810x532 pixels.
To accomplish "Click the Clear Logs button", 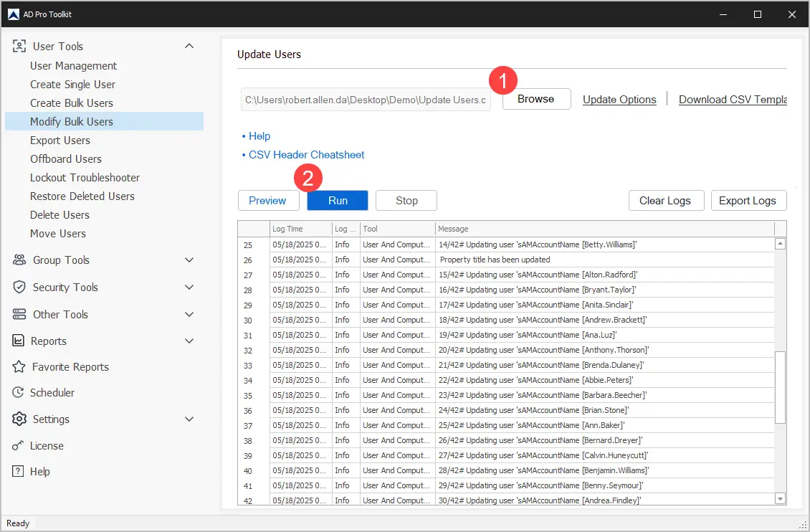I will point(666,201).
